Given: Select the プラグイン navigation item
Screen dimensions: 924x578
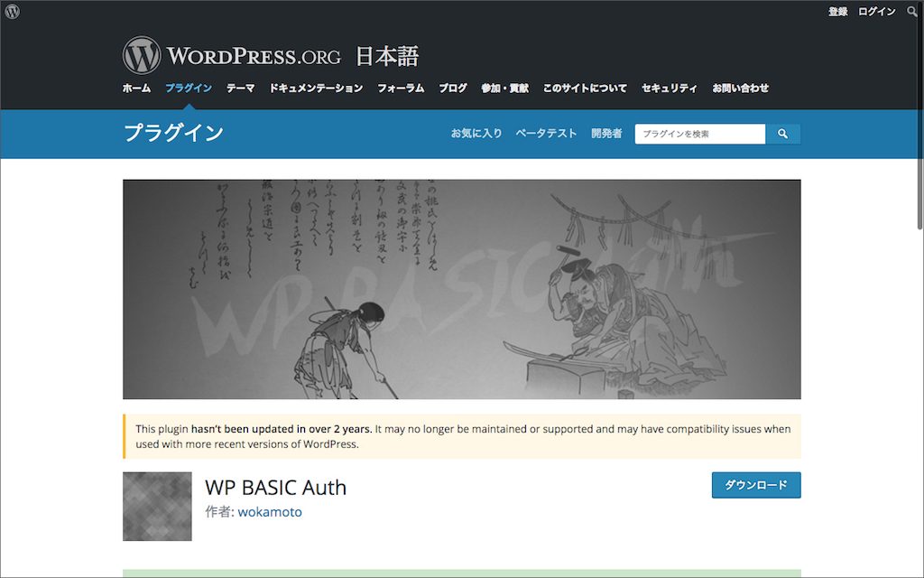Looking at the screenshot, I should (x=189, y=88).
